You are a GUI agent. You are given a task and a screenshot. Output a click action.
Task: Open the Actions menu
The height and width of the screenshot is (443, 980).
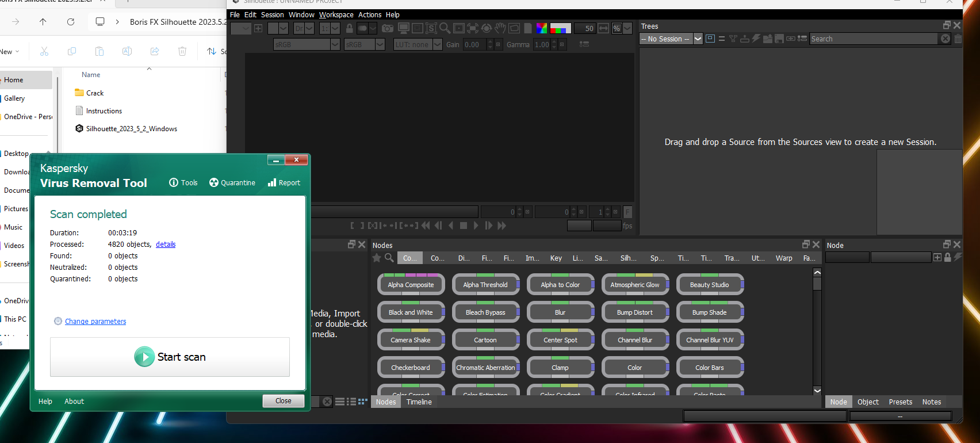[370, 14]
